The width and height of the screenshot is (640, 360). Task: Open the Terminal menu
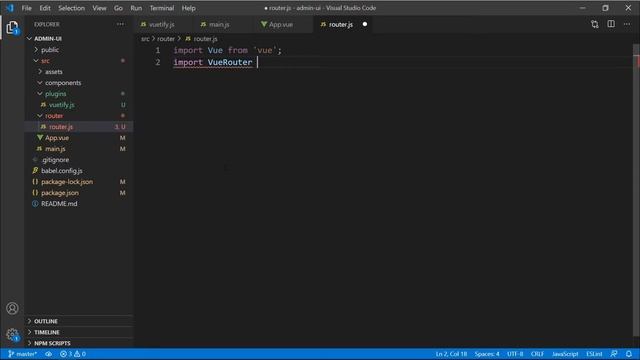[162, 8]
